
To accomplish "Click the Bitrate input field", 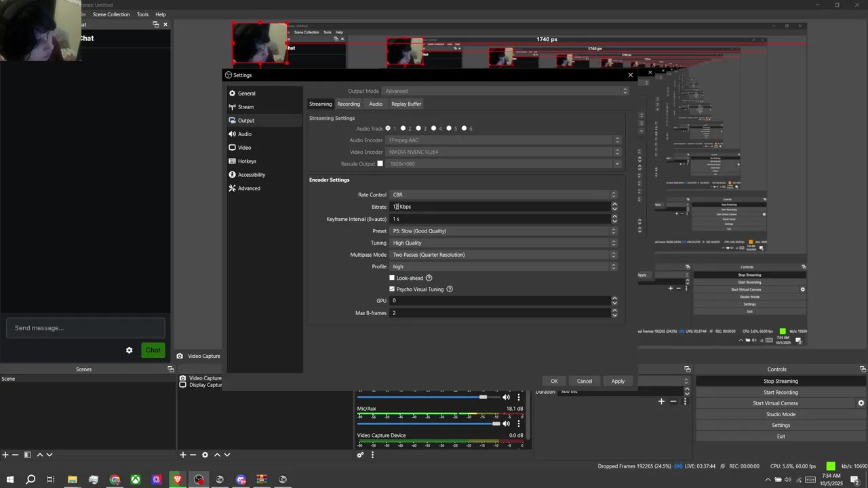I will (x=500, y=207).
